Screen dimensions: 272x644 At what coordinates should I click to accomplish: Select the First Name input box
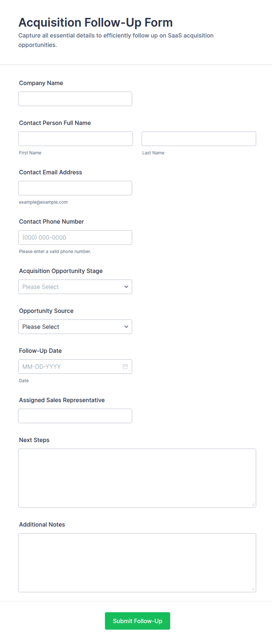click(75, 139)
